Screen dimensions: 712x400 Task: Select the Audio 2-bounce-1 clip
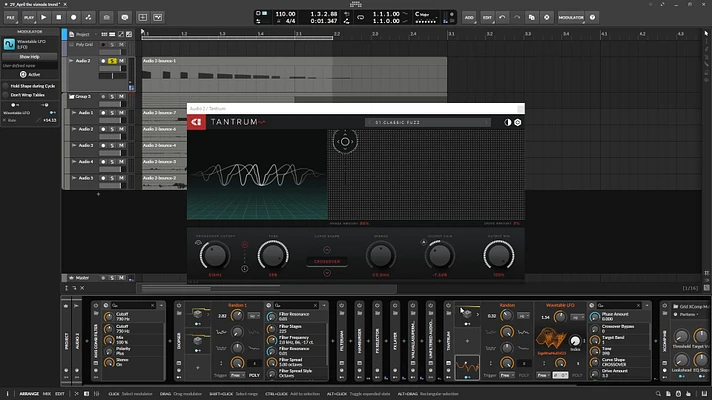click(x=294, y=74)
